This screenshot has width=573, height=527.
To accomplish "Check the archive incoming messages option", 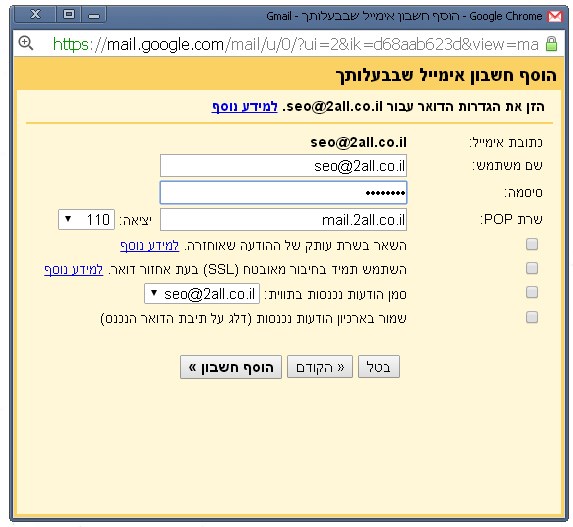I will pos(532,317).
